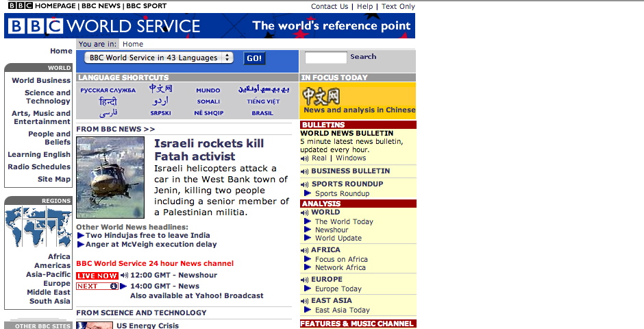Open Hindi language shortcut

pos(108,101)
